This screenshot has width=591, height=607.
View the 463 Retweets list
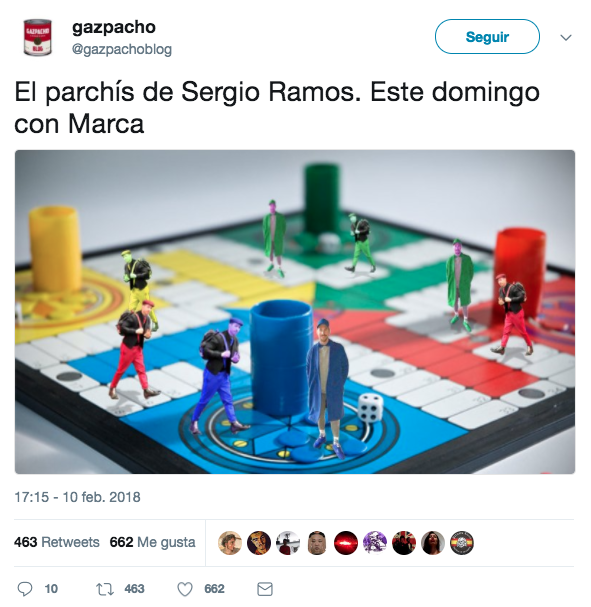pyautogui.click(x=57, y=542)
